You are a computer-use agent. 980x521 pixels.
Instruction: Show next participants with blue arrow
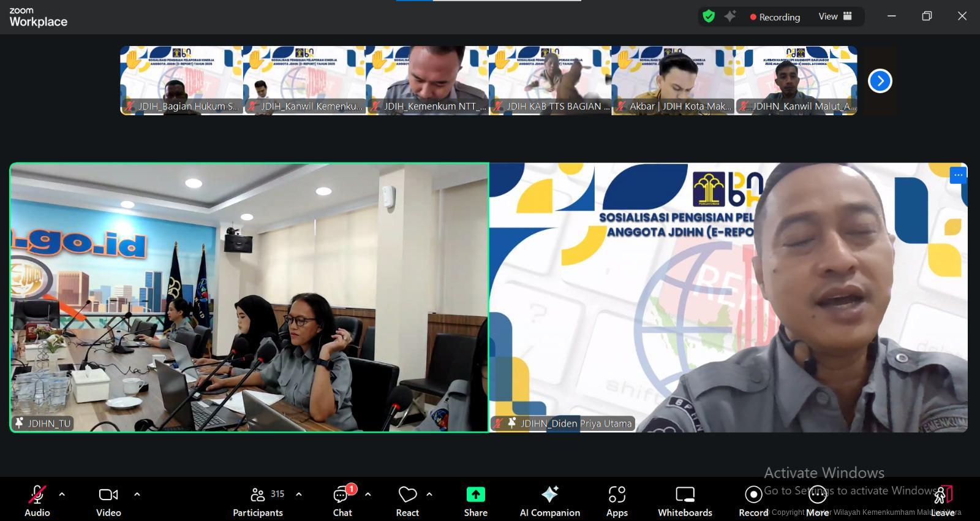pyautogui.click(x=880, y=81)
